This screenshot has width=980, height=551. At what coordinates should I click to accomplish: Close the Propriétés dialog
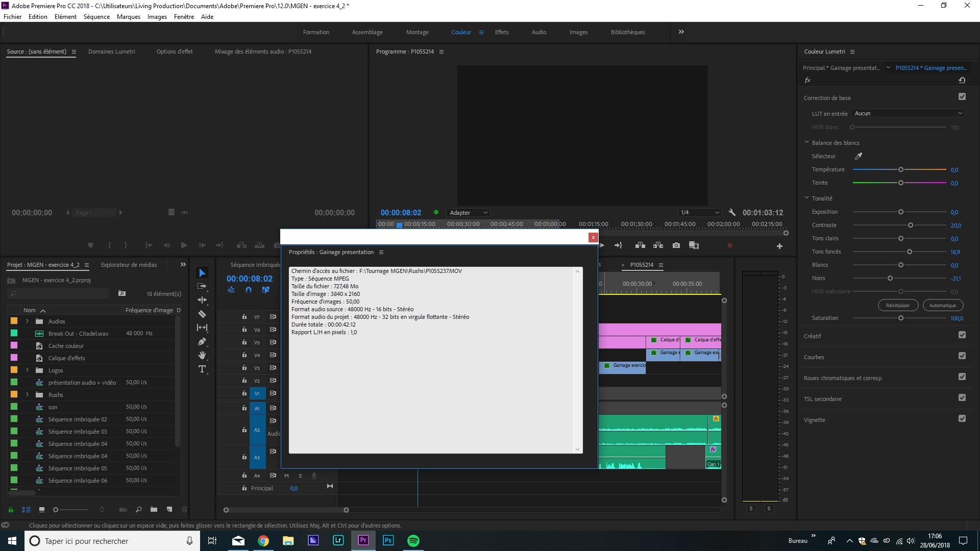pyautogui.click(x=593, y=237)
